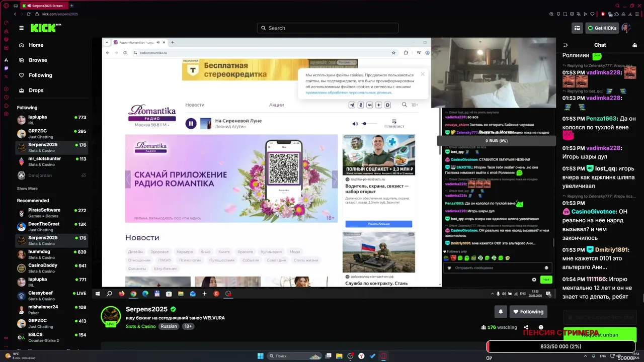
Task: Open the Kick shop icon beside Get KICKs
Action: pyautogui.click(x=577, y=28)
